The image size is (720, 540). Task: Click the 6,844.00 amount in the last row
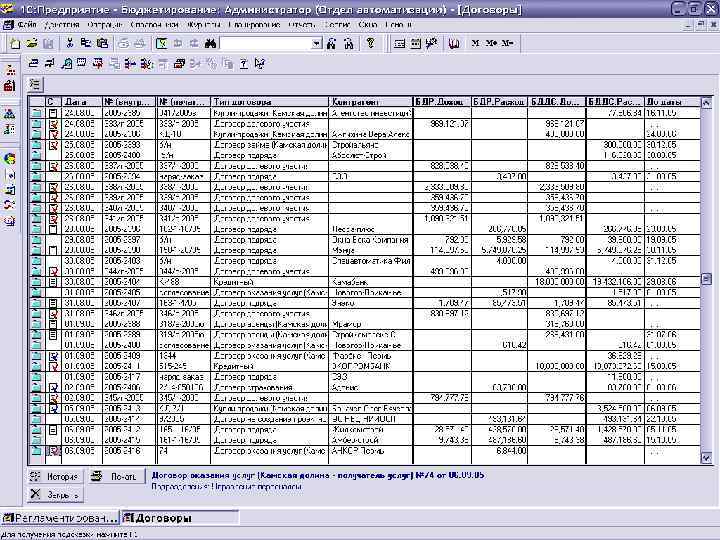point(499,451)
